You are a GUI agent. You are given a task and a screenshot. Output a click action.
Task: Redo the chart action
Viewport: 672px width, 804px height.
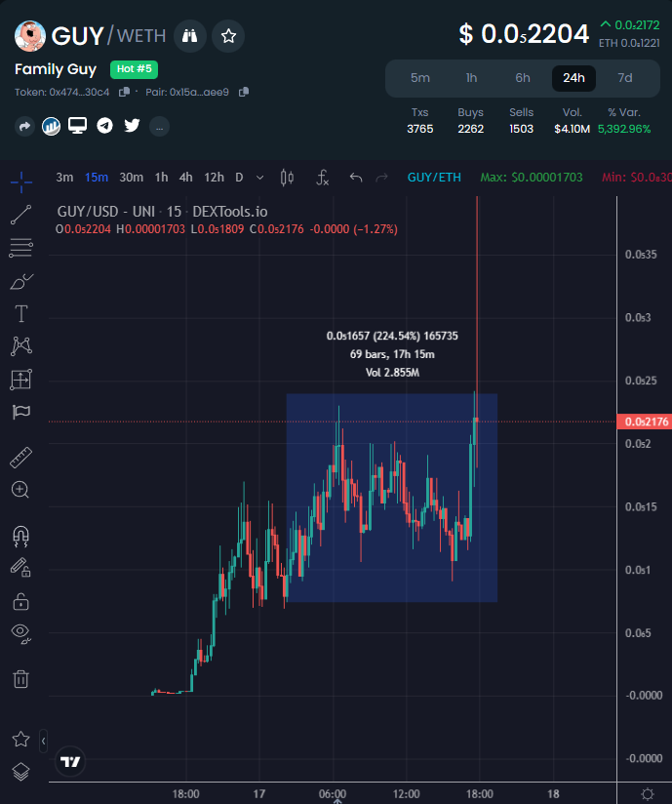[382, 178]
